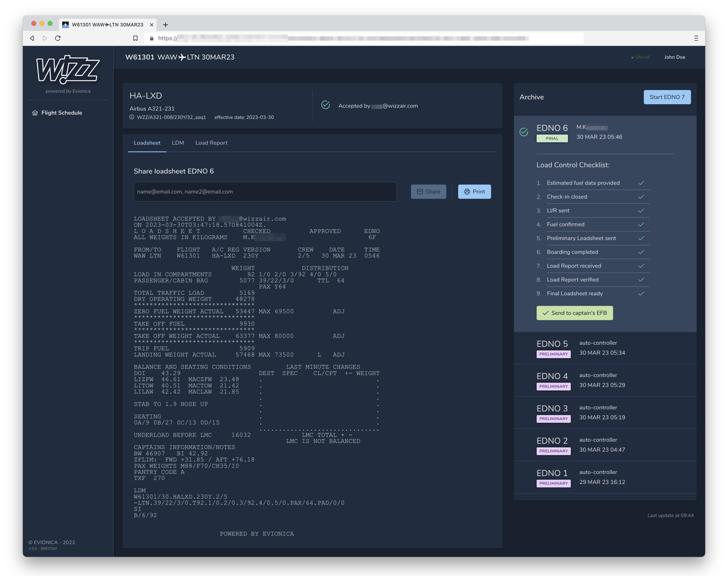Screen dimensions: 728x587
Task: Click the Wizz logo in the sidebar
Action: point(67,70)
